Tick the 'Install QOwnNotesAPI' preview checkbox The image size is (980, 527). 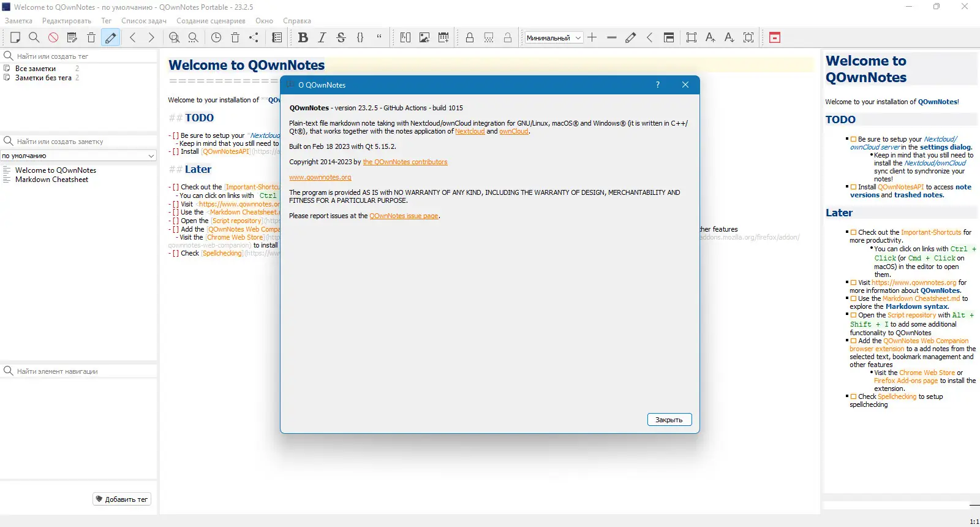[x=853, y=187]
